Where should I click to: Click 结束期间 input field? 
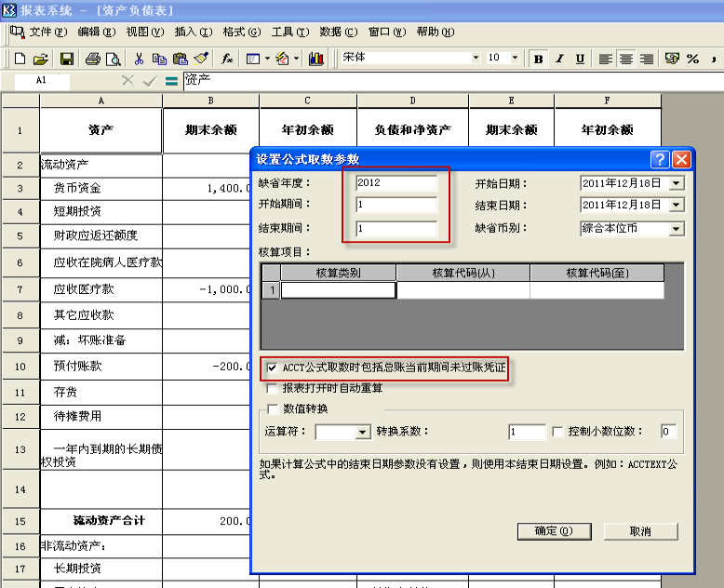pyautogui.click(x=396, y=229)
